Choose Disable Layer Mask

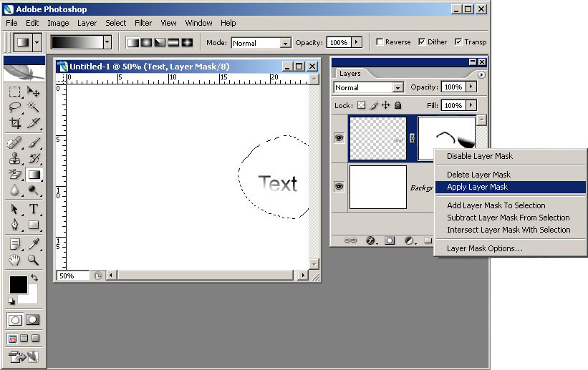tap(511, 156)
